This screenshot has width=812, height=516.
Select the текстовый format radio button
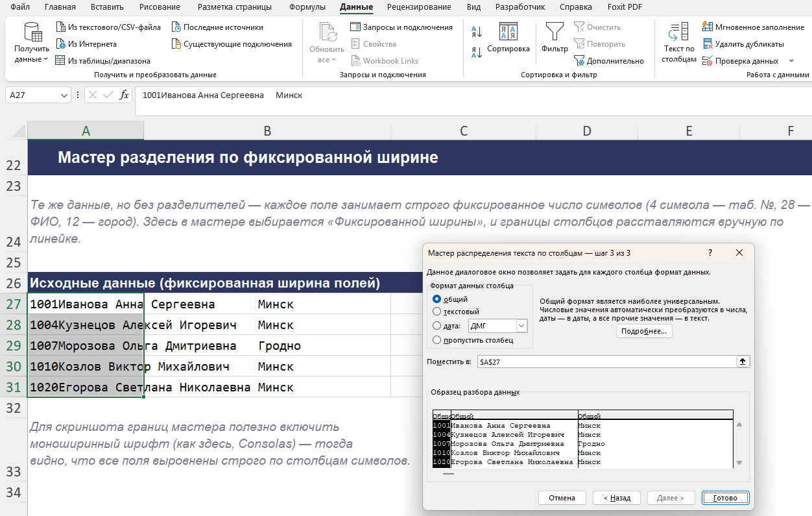point(436,312)
